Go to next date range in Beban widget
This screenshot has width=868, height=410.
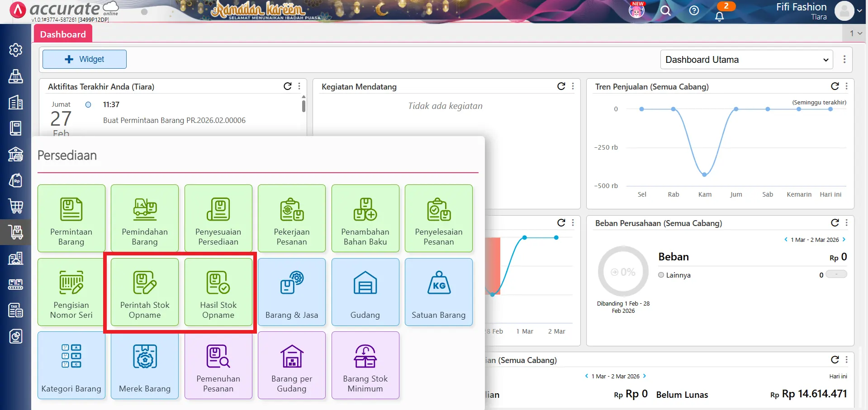tap(844, 240)
